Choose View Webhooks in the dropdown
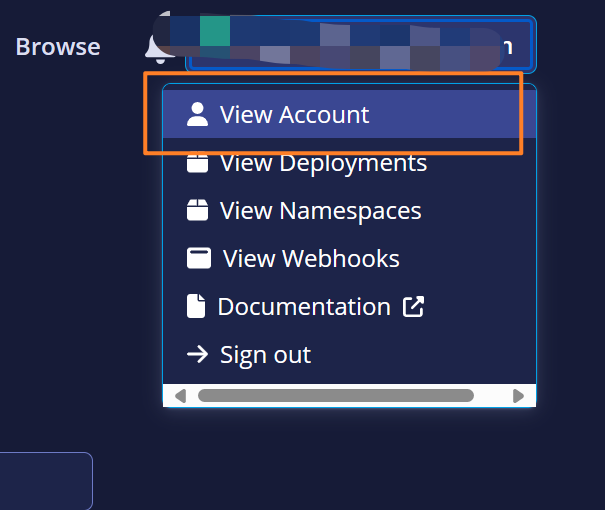The image size is (605, 510). click(x=310, y=259)
